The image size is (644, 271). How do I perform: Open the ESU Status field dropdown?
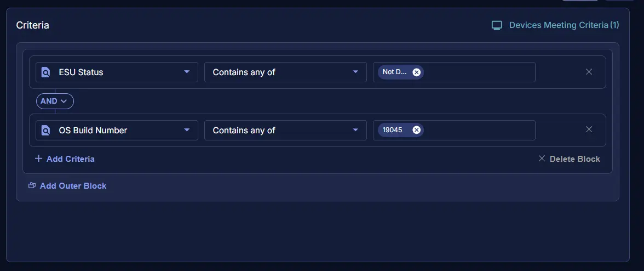[x=187, y=72]
